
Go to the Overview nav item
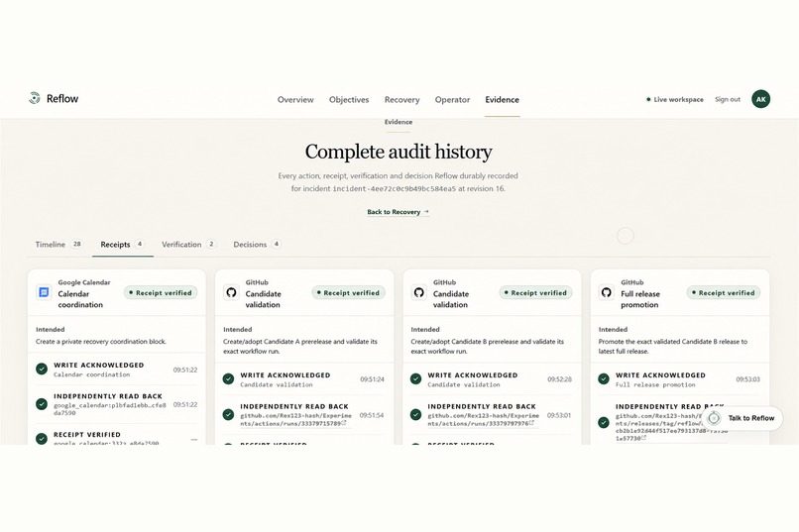coord(295,100)
